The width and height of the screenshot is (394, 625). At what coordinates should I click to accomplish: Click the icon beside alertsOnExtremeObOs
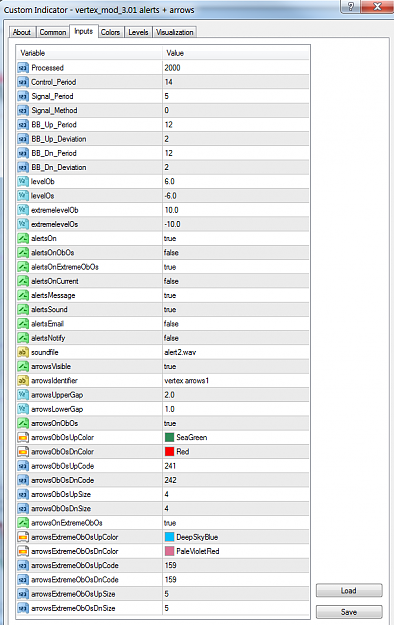pos(23,267)
